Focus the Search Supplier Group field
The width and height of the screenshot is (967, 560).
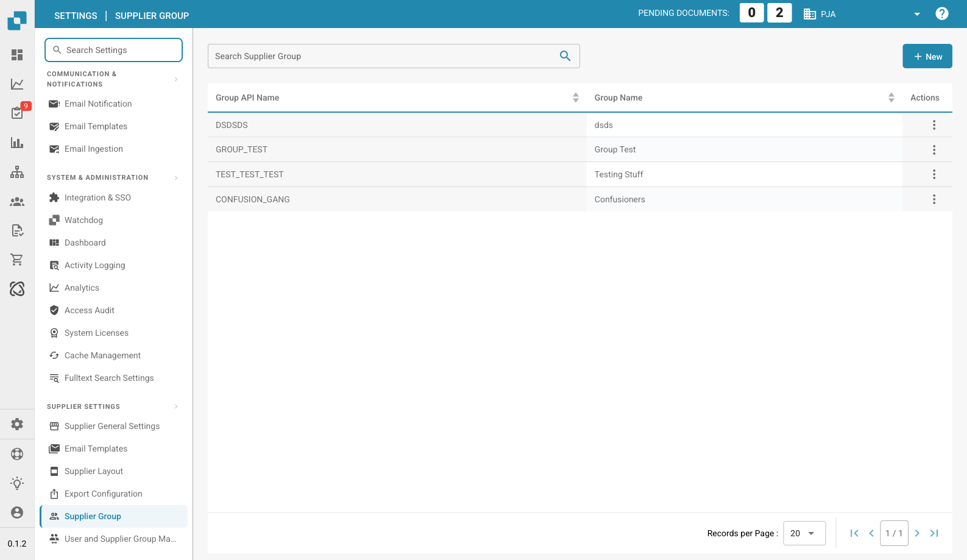pos(394,56)
